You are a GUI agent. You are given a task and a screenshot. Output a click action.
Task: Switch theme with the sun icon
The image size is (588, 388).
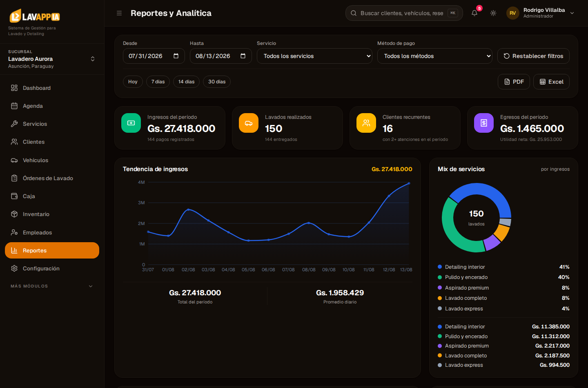click(493, 13)
